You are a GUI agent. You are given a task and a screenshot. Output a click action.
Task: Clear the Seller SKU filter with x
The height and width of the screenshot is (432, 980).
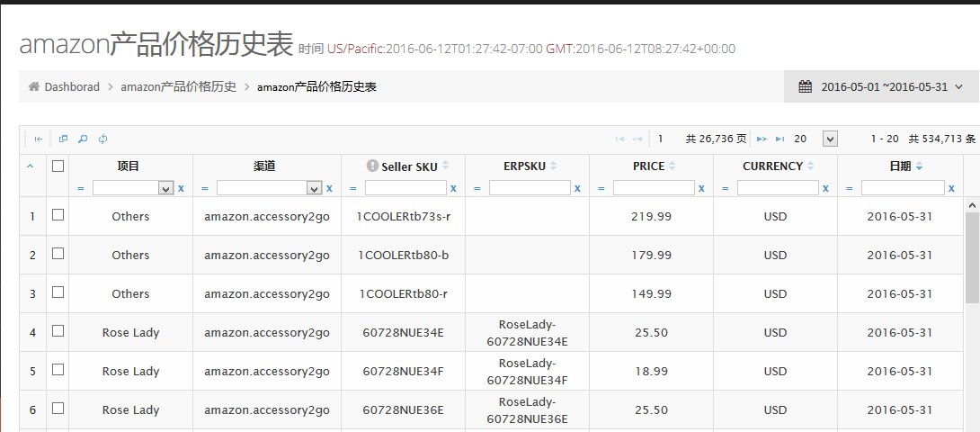coord(453,188)
